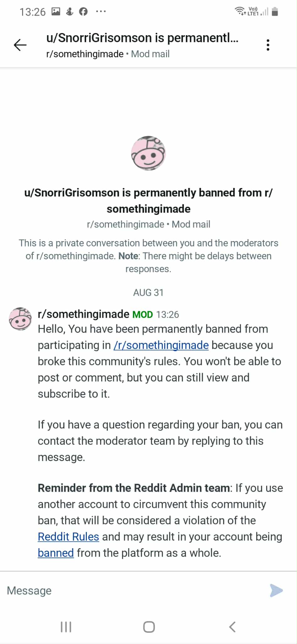The height and width of the screenshot is (644, 297).
Task: Tap the send message arrow icon
Action: [276, 590]
